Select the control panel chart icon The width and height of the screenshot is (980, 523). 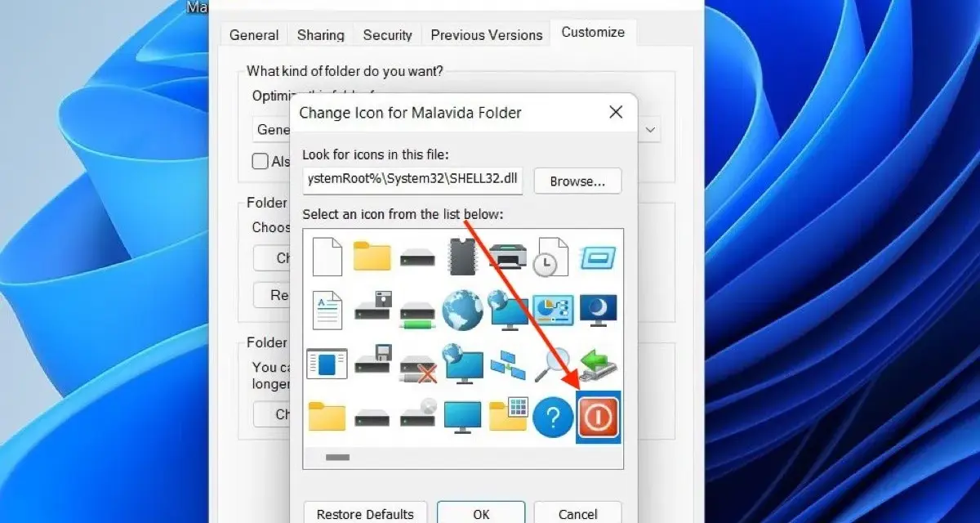[x=553, y=310]
